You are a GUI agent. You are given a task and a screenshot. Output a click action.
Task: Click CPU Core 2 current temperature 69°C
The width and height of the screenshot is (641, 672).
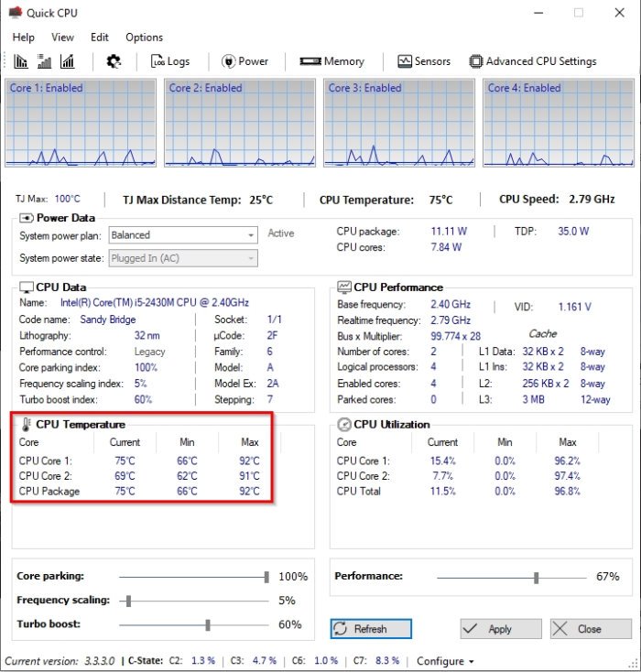[125, 476]
